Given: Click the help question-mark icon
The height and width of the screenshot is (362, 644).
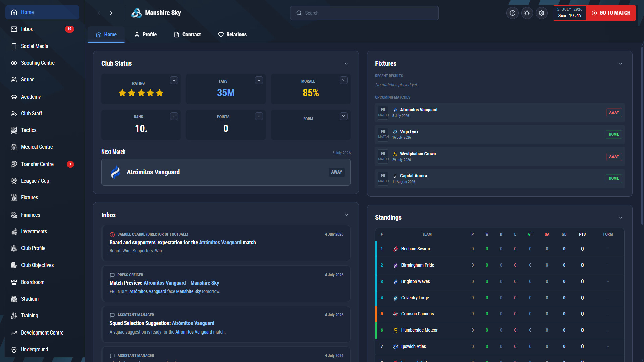Looking at the screenshot, I should [x=512, y=13].
